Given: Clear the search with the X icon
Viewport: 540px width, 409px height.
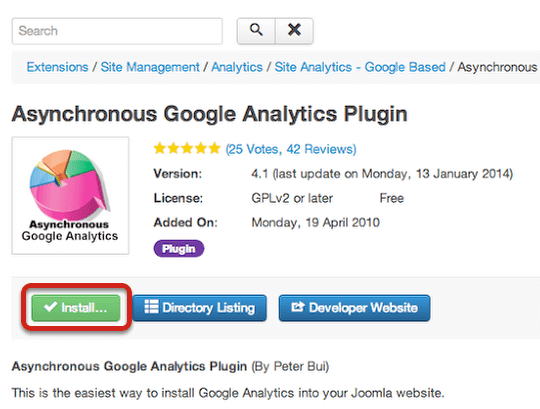Looking at the screenshot, I should pyautogui.click(x=294, y=30).
